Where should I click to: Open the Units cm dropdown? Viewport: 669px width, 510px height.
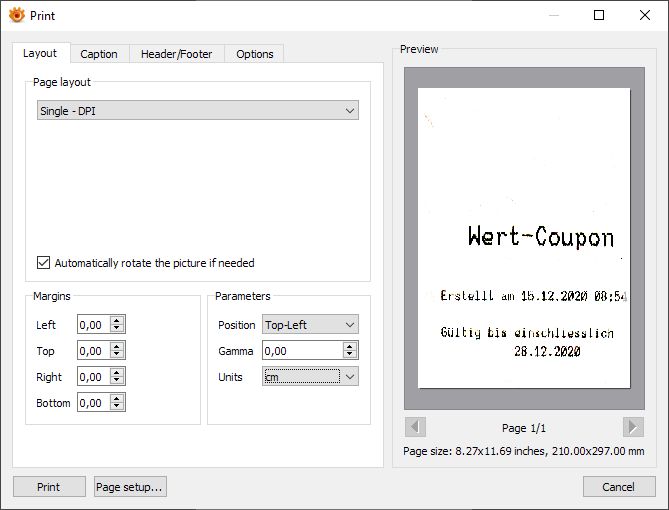tap(310, 376)
